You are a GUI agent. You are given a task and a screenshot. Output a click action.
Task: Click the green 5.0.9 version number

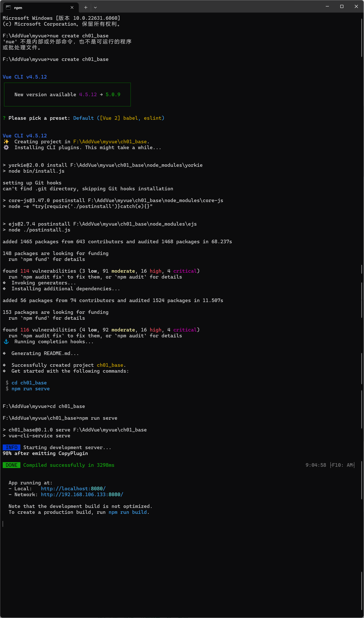point(113,94)
